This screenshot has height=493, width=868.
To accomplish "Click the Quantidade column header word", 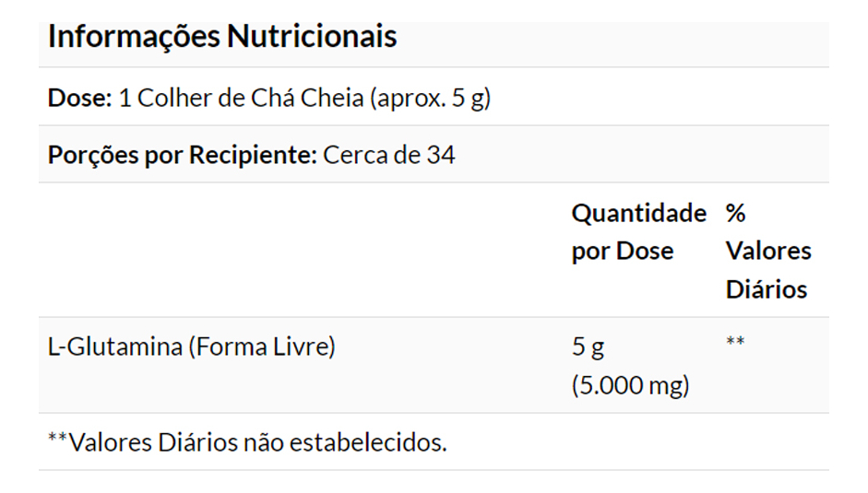I will [638, 214].
